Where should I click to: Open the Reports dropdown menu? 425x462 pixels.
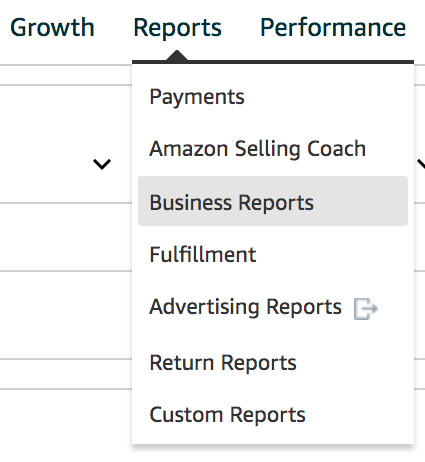click(177, 28)
